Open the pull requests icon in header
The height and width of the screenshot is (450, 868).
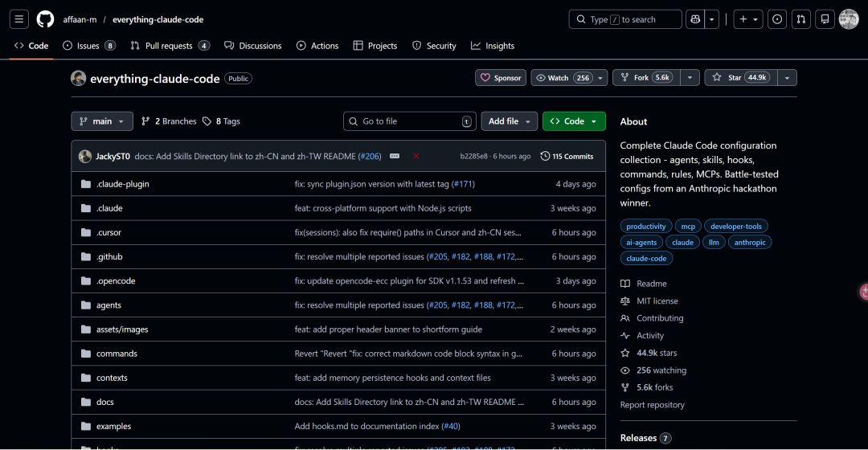pyautogui.click(x=800, y=19)
